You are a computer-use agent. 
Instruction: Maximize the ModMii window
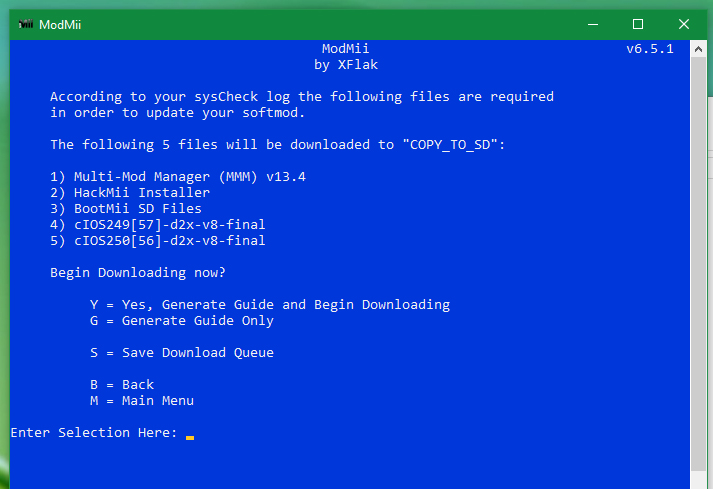click(638, 25)
